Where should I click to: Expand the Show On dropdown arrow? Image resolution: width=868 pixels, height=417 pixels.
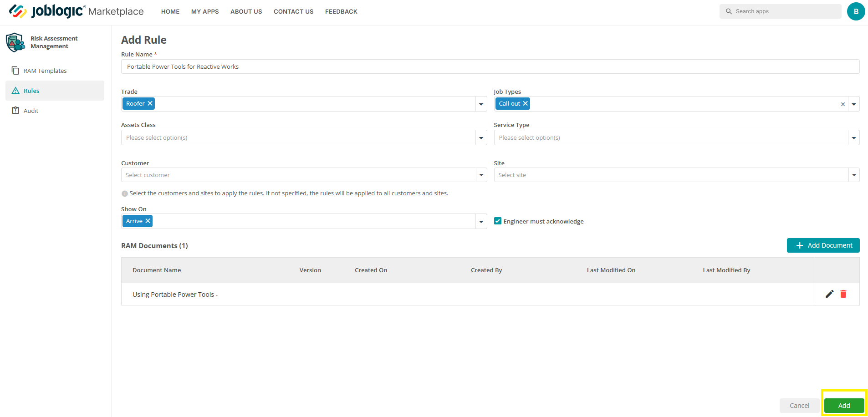(x=481, y=222)
